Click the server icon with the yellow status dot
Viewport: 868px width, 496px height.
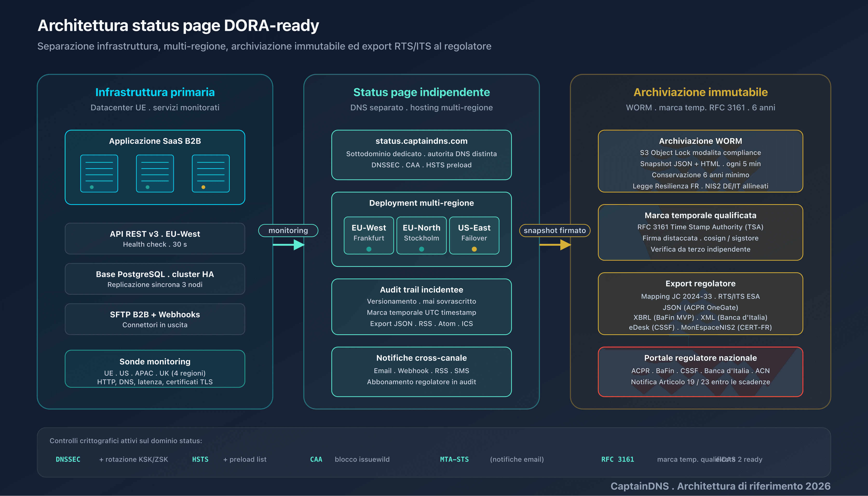click(210, 173)
